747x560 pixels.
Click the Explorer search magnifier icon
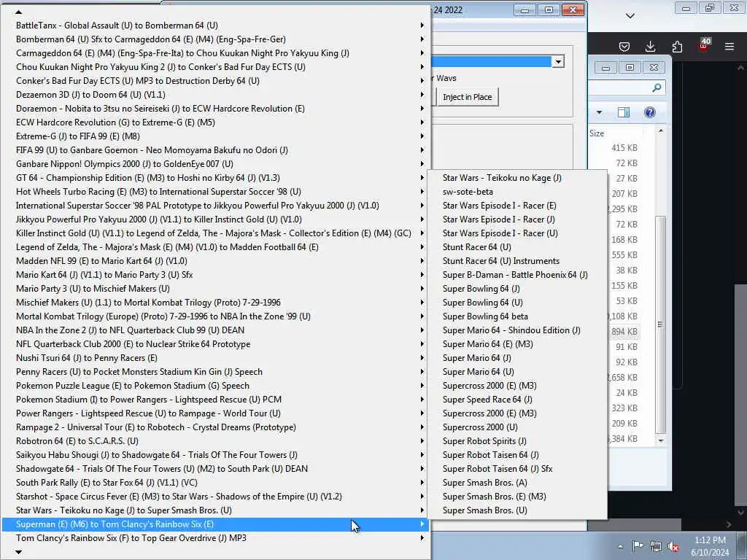click(657, 87)
